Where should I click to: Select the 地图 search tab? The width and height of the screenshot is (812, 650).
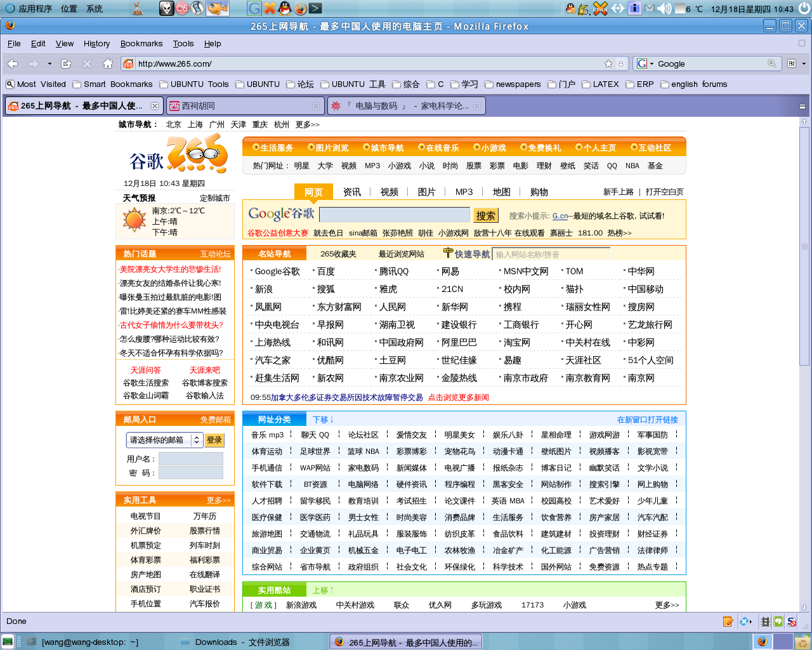[502, 192]
